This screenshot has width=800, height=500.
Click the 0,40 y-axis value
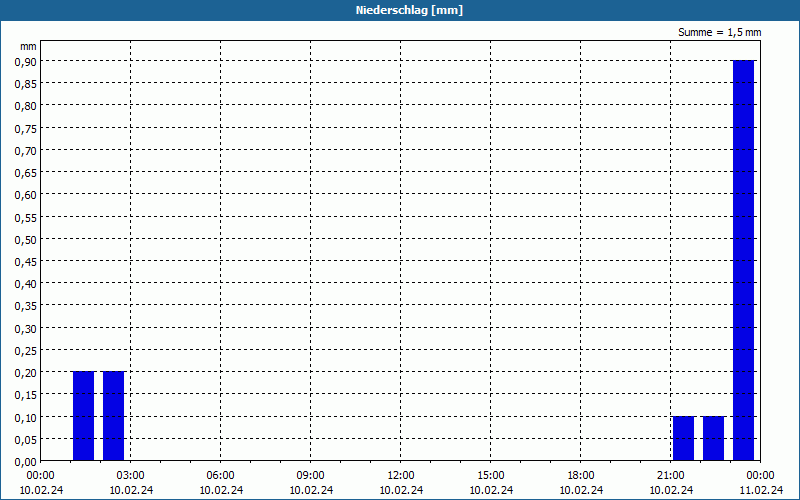click(26, 284)
